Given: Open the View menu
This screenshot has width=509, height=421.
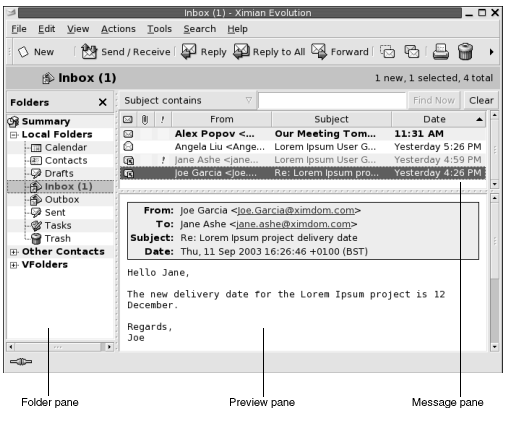Looking at the screenshot, I should click(x=78, y=29).
